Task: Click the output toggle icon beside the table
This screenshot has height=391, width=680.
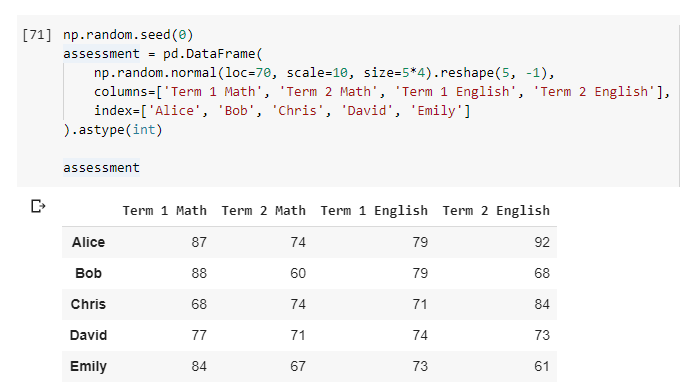Action: [38, 206]
